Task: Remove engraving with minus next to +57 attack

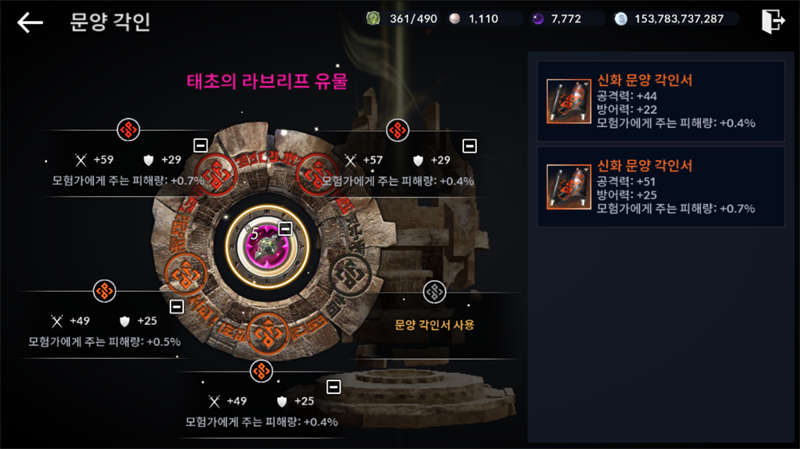Action: click(x=469, y=146)
